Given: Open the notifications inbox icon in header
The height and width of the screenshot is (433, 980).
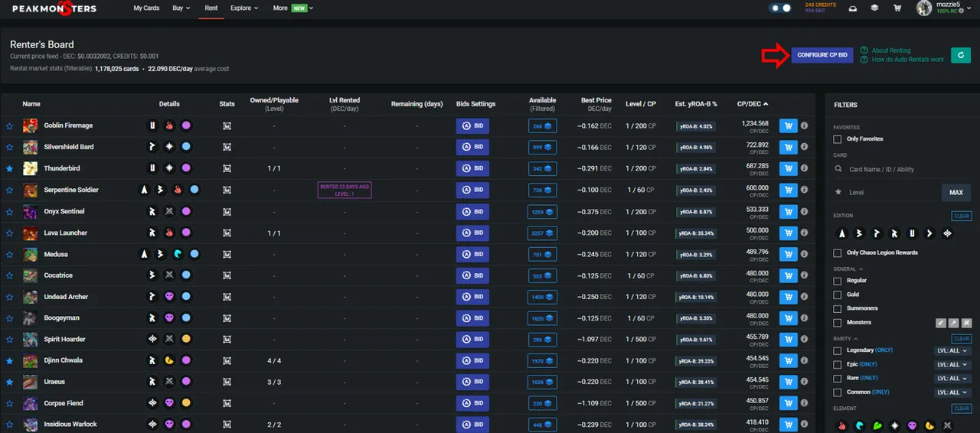Looking at the screenshot, I should click(853, 8).
